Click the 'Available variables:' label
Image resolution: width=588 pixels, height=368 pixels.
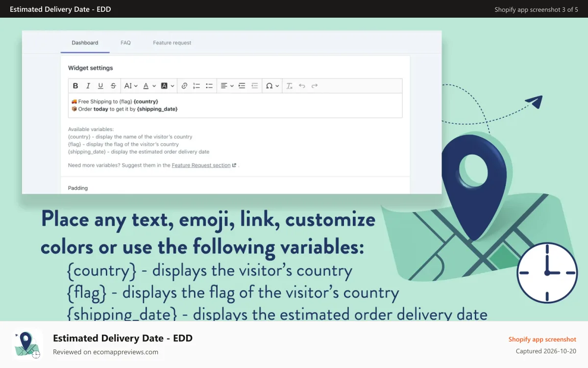point(91,130)
